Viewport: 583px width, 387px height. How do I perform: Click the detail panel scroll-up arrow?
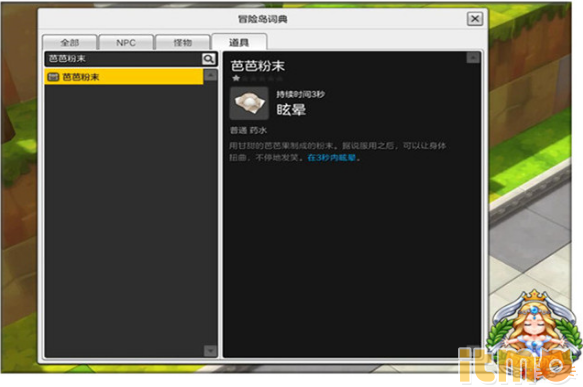tap(473, 58)
